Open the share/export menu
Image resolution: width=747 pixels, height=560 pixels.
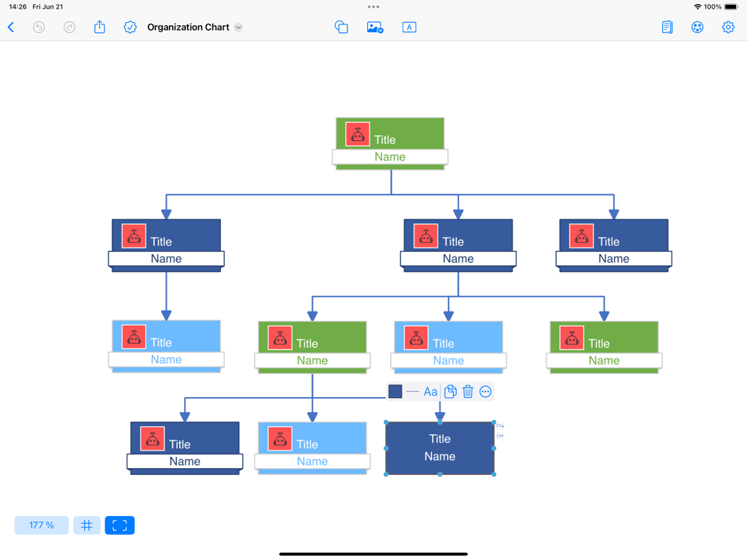click(x=100, y=27)
